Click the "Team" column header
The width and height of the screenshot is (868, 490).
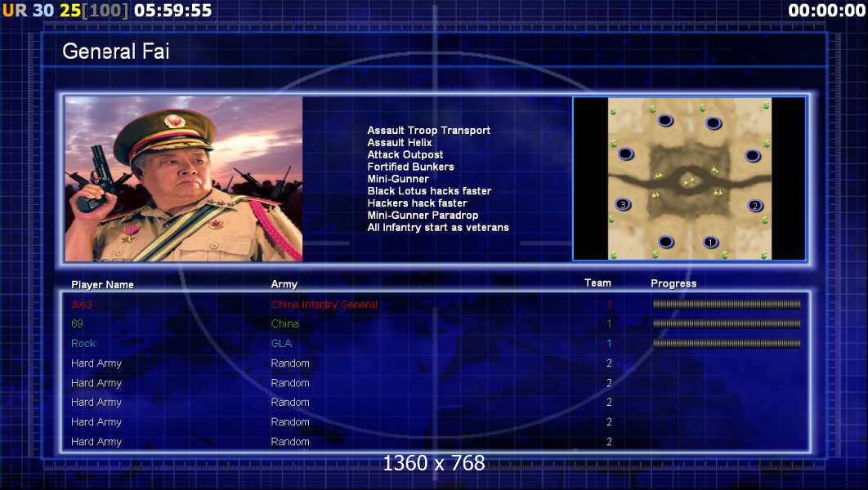(597, 283)
